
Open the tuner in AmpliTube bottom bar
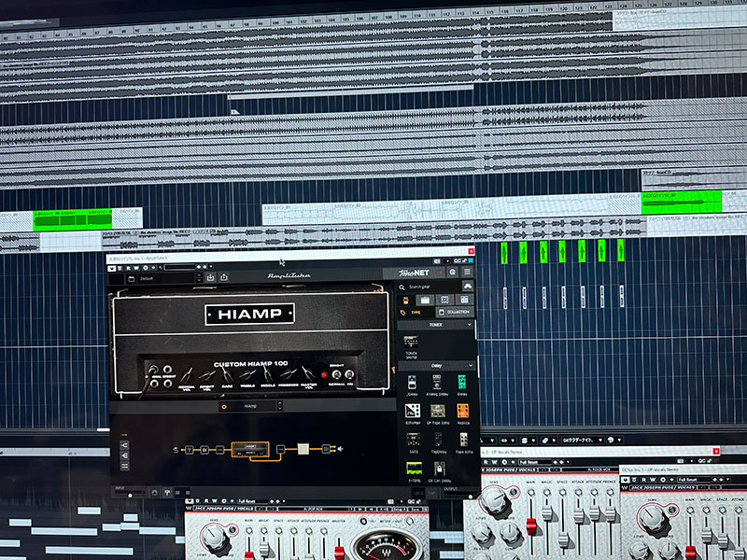pos(167,493)
